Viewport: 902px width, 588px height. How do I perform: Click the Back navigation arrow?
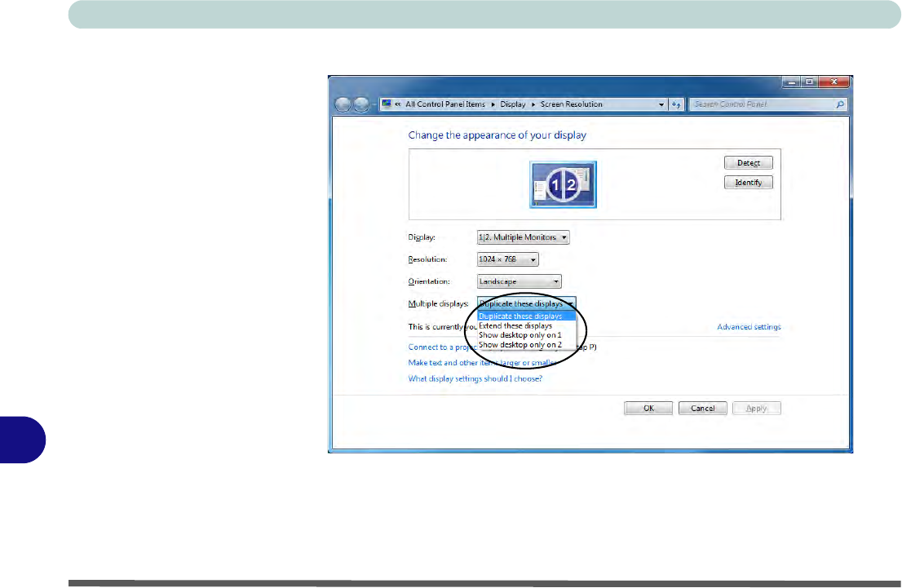click(343, 105)
